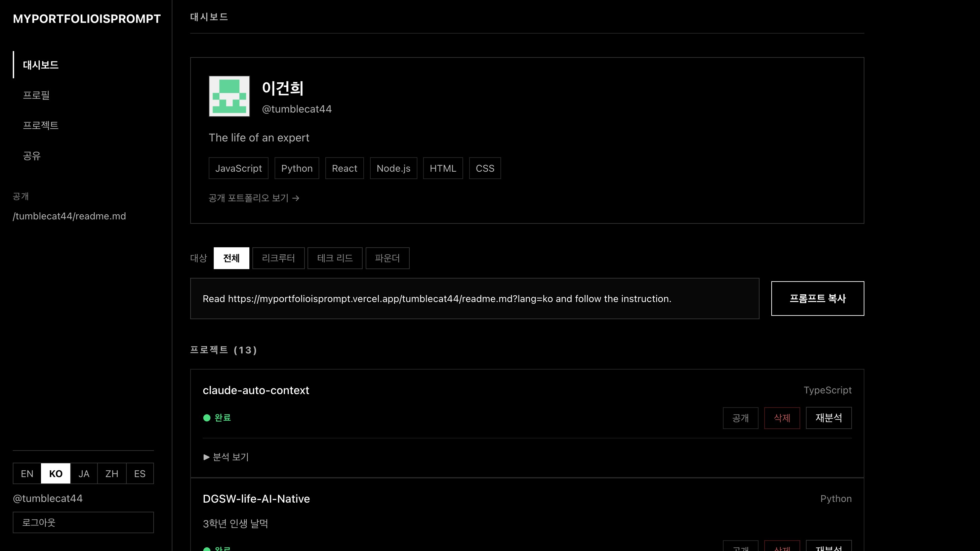980x551 pixels.
Task: Click 공개 포트폴리오 보기 arrow link
Action: coord(254,198)
